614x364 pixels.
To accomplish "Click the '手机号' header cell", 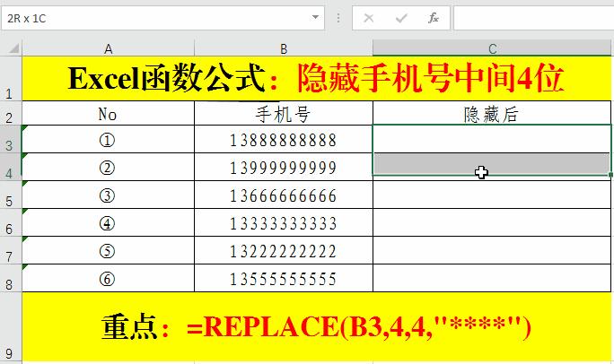I will 284,113.
